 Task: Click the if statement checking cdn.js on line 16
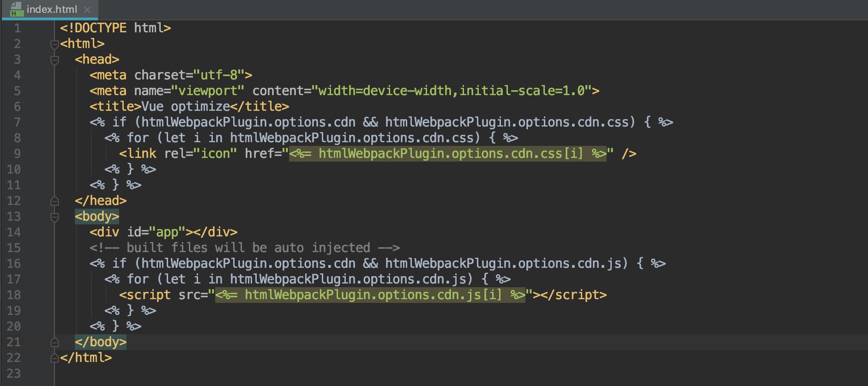378,264
